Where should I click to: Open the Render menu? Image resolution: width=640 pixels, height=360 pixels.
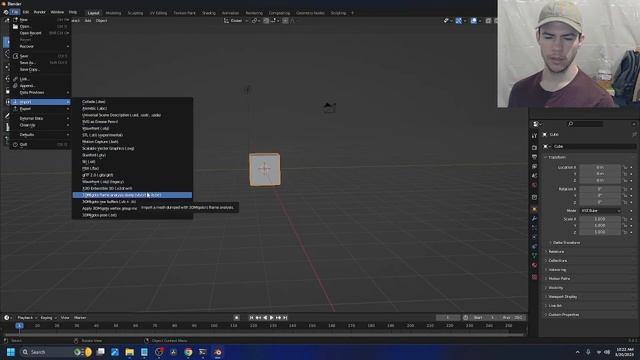[x=40, y=12]
